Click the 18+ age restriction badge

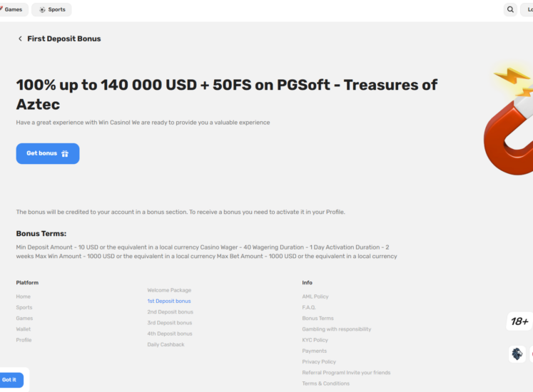coord(519,322)
